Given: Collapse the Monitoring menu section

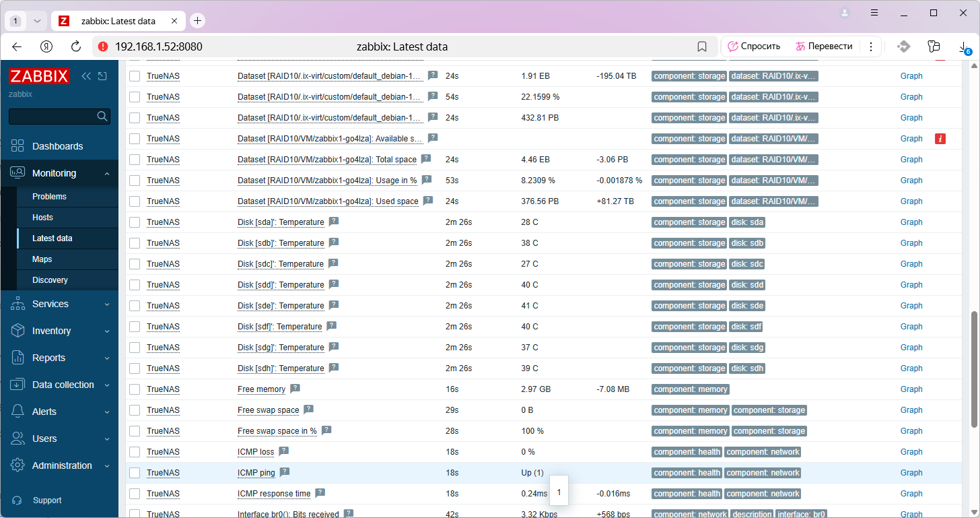Looking at the screenshot, I should pyautogui.click(x=59, y=173).
